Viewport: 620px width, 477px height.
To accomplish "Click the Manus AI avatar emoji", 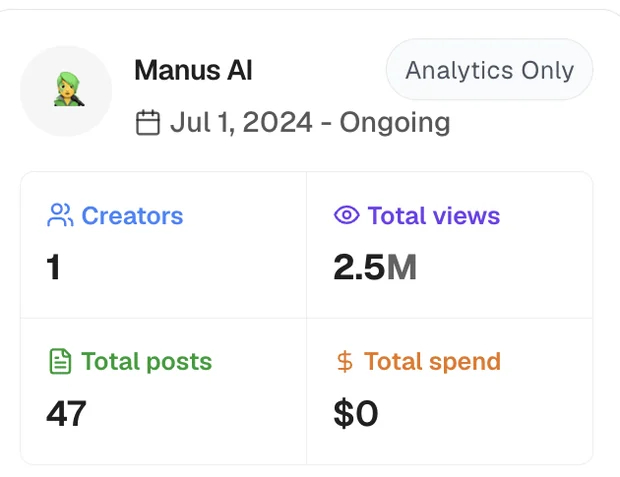I will tap(69, 89).
